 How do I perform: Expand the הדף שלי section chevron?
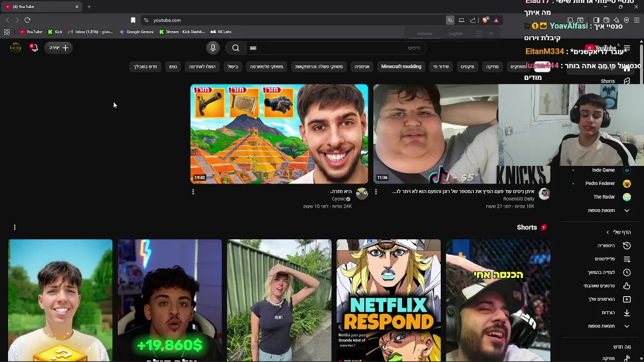pos(608,232)
